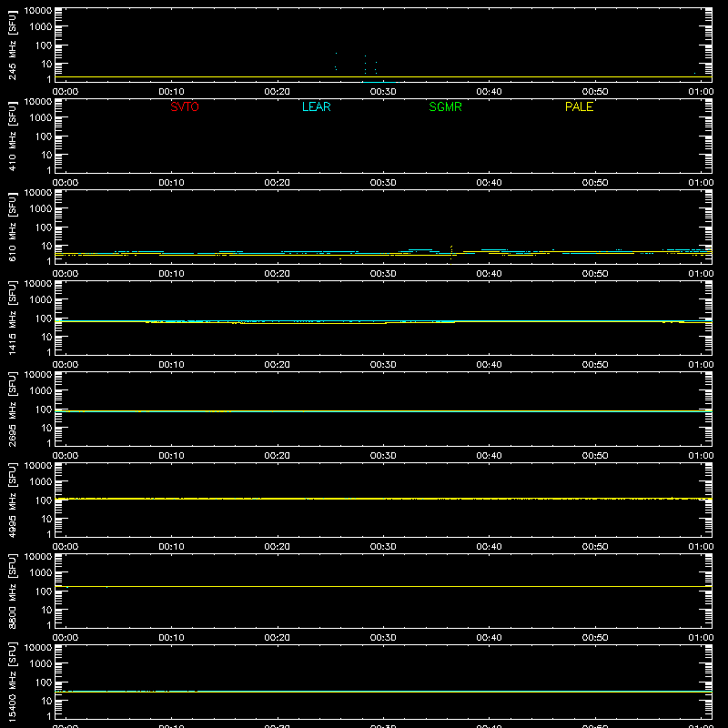Select the 245 MHz [SFU] axis title
Image resolution: width=728 pixels, height=728 pixels.
coord(13,45)
